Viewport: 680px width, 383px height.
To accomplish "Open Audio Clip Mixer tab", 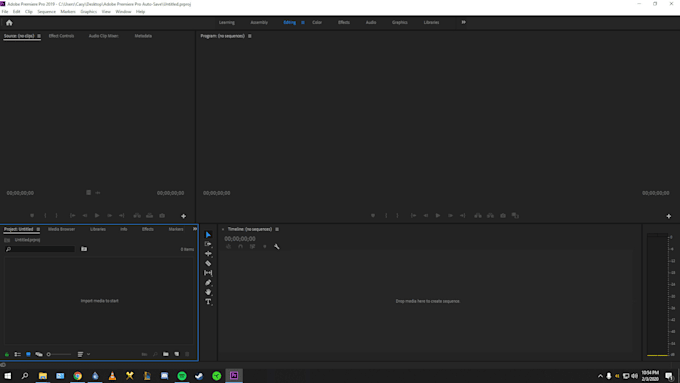I will click(103, 36).
